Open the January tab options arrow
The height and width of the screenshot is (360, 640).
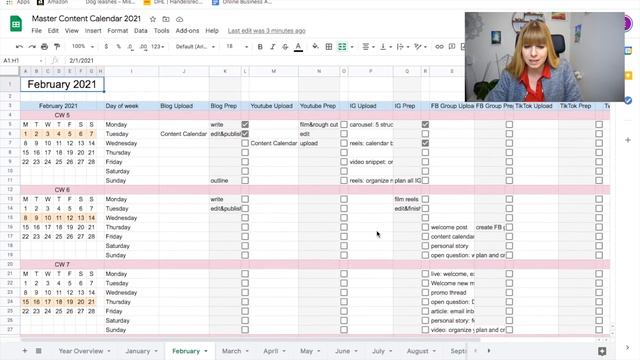coord(156,351)
